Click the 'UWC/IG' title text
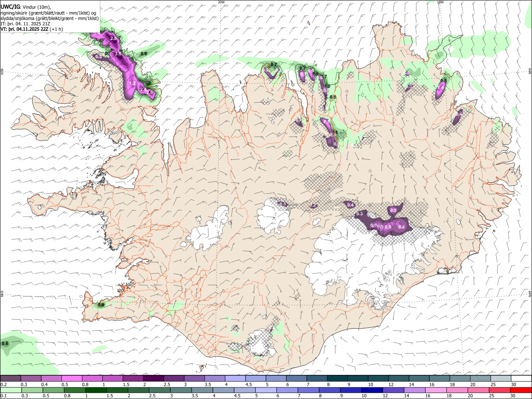Viewport: 532px width, 399px height. click(10, 6)
